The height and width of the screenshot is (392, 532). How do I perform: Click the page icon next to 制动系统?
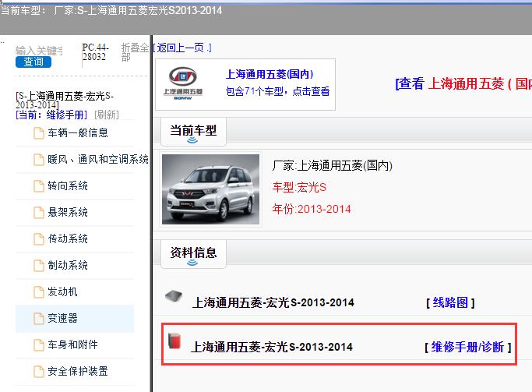[x=39, y=265]
